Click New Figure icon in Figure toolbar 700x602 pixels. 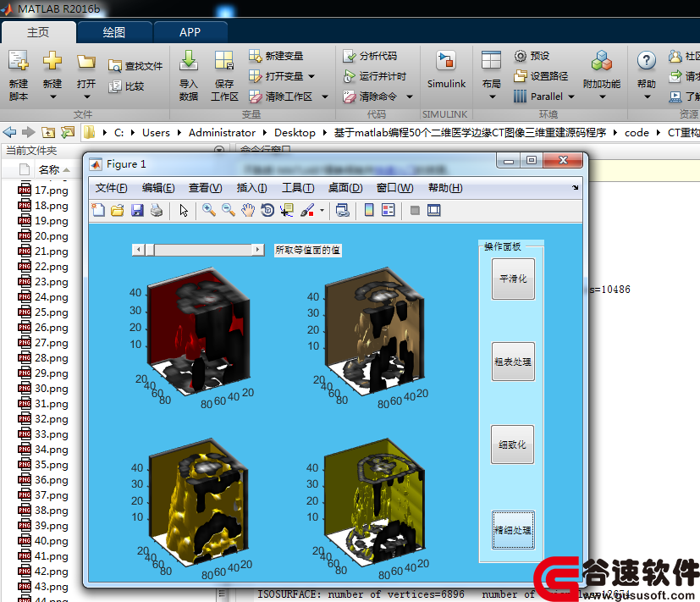[x=98, y=210]
